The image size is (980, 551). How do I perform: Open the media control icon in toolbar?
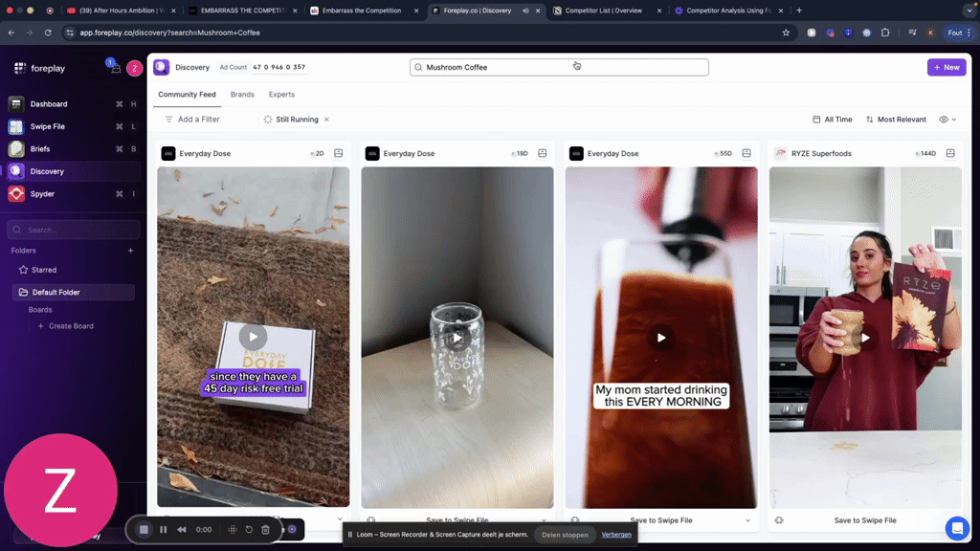click(912, 33)
